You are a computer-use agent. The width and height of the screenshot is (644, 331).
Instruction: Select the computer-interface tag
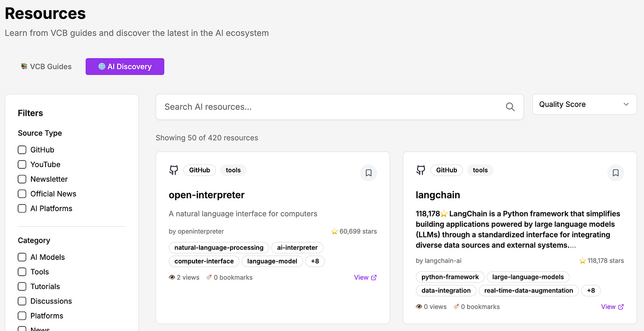click(x=204, y=261)
